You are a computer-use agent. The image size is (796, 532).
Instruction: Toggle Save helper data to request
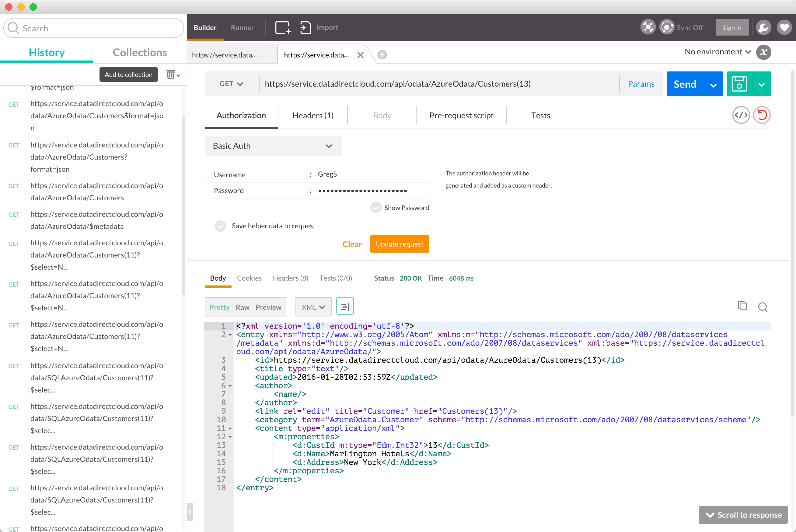click(220, 226)
